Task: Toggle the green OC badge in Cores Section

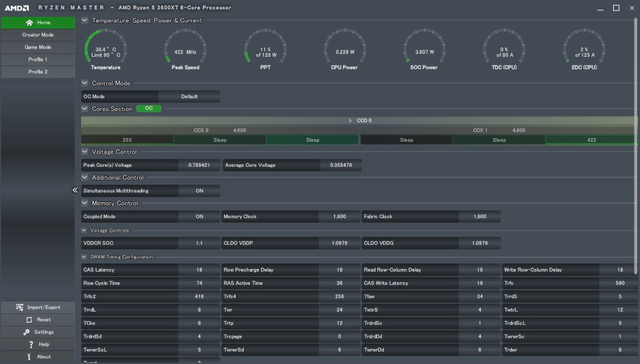Action: pos(149,109)
